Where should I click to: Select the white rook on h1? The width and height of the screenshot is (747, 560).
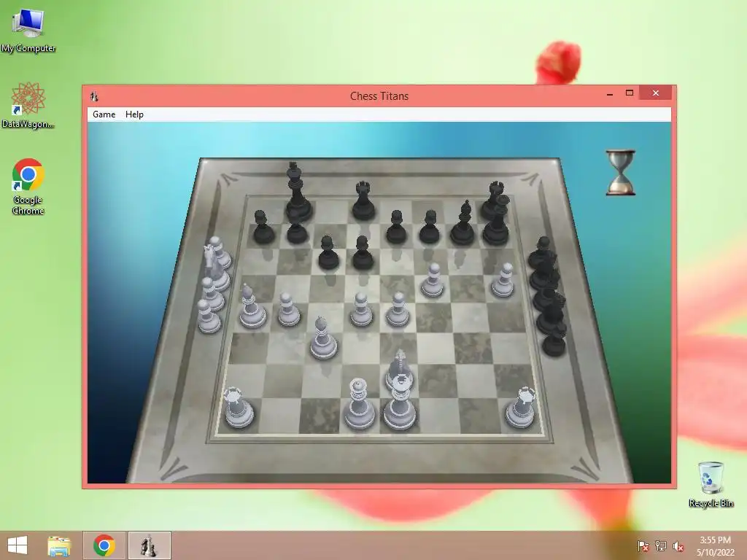click(521, 408)
